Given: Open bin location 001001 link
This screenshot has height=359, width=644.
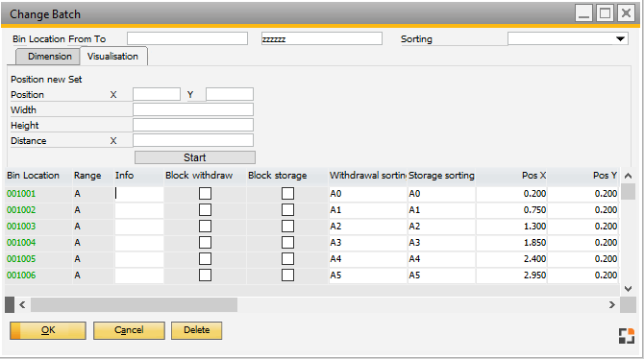Looking at the screenshot, I should pyautogui.click(x=21, y=194).
